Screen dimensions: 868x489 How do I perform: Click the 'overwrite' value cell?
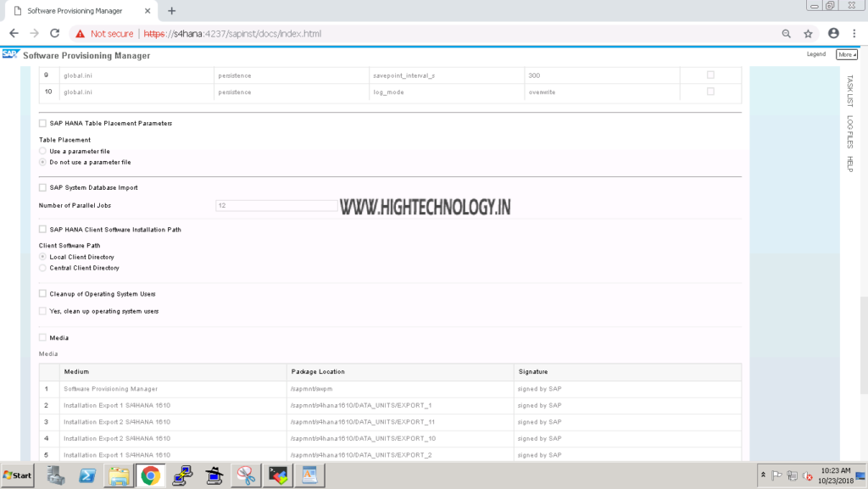pyautogui.click(x=603, y=92)
